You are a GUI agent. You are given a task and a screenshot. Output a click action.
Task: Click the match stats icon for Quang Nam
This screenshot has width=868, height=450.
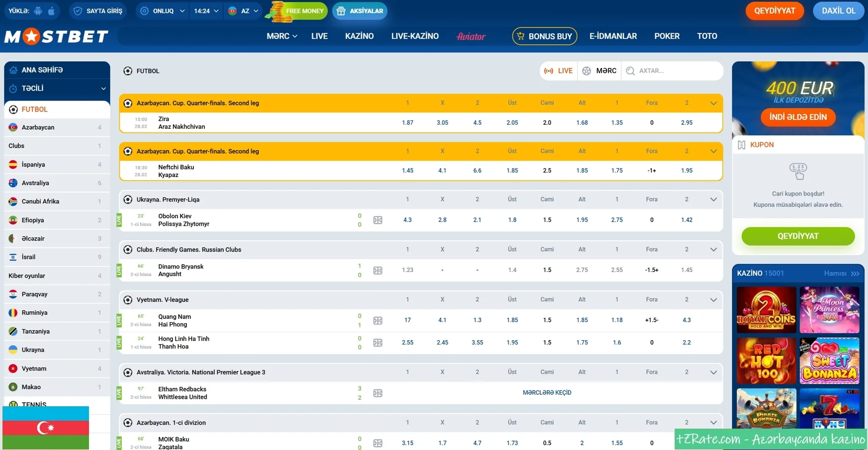[378, 320]
